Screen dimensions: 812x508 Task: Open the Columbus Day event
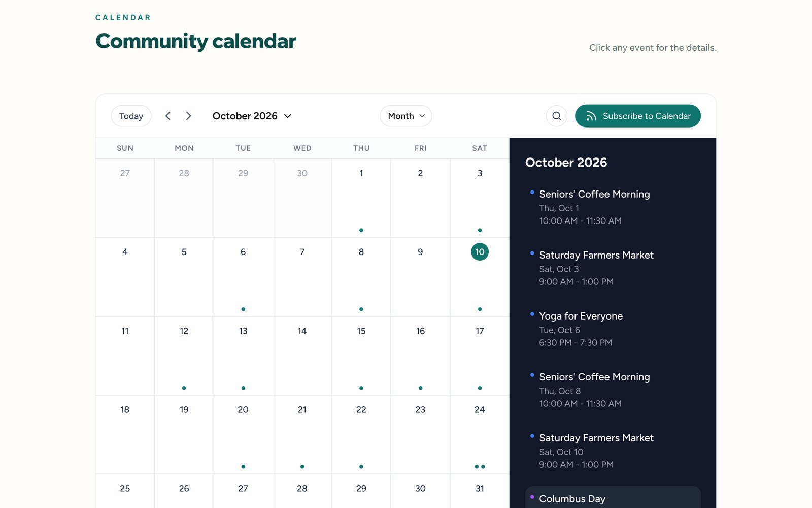point(613,498)
